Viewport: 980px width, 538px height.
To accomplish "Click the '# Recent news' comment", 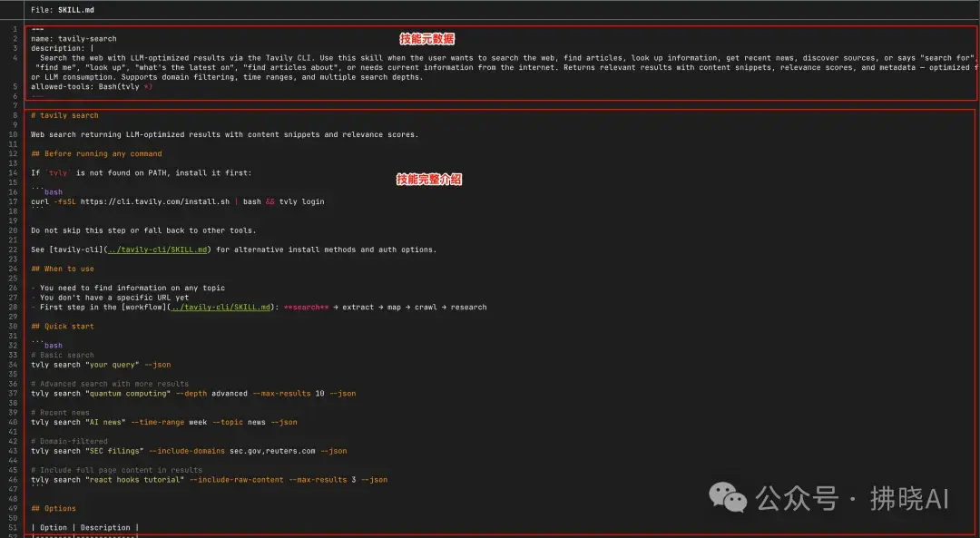I will [x=60, y=413].
